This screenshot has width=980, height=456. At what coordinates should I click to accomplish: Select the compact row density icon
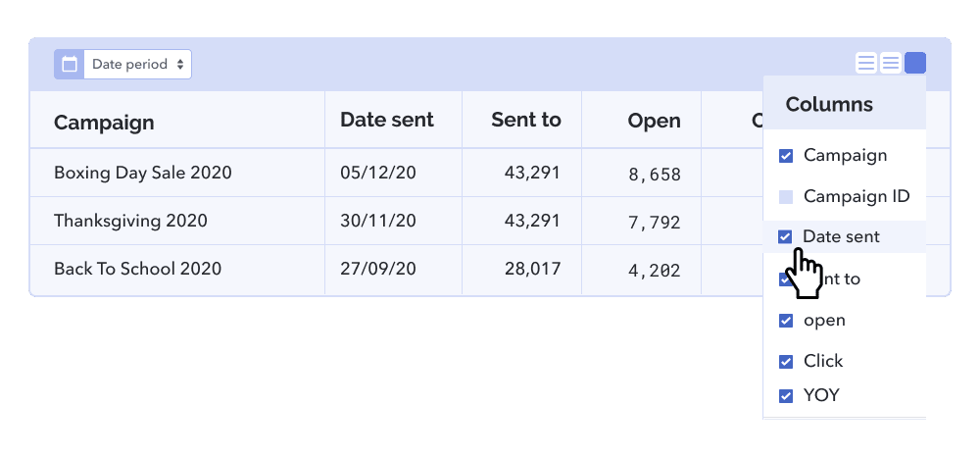coord(891,64)
